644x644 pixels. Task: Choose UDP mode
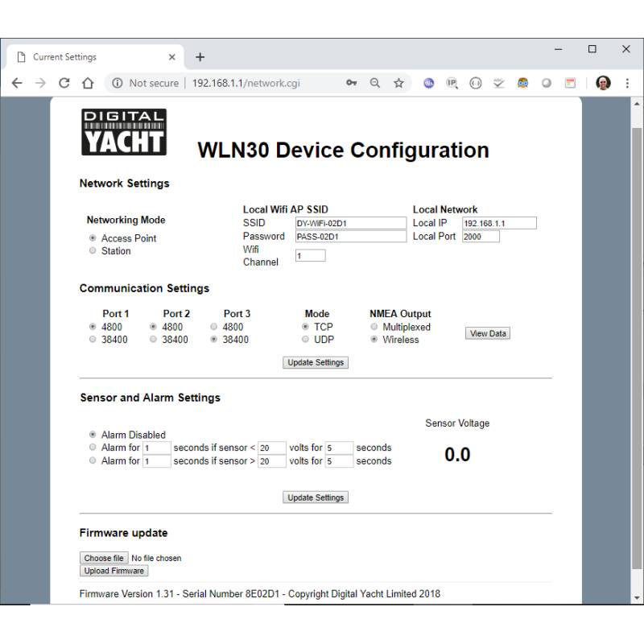[x=305, y=339]
